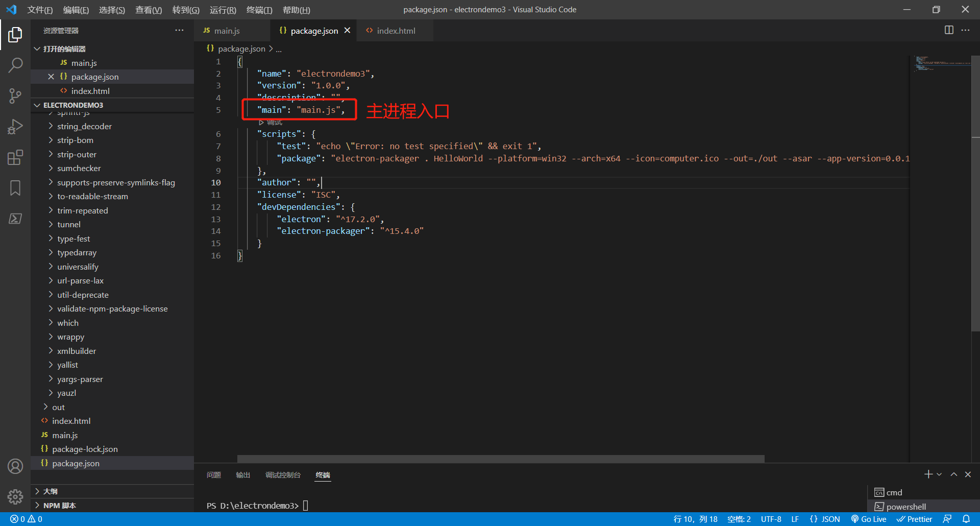Open the 帮助(H) menu
The width and height of the screenshot is (980, 526).
click(296, 10)
